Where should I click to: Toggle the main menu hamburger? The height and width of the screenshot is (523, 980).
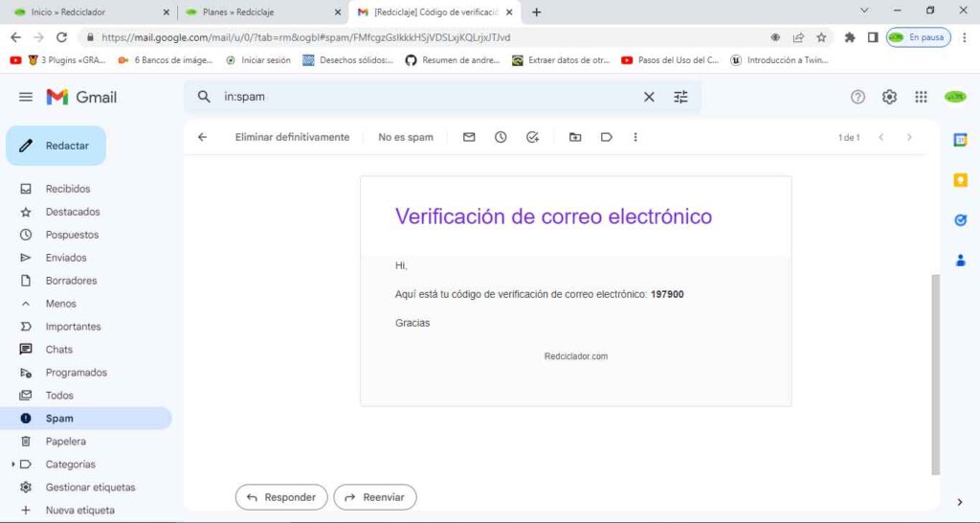click(26, 97)
